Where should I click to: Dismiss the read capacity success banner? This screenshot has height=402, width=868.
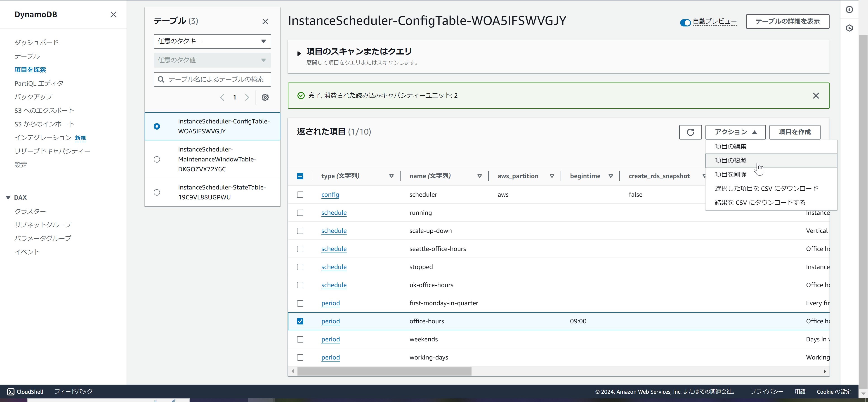pos(816,95)
